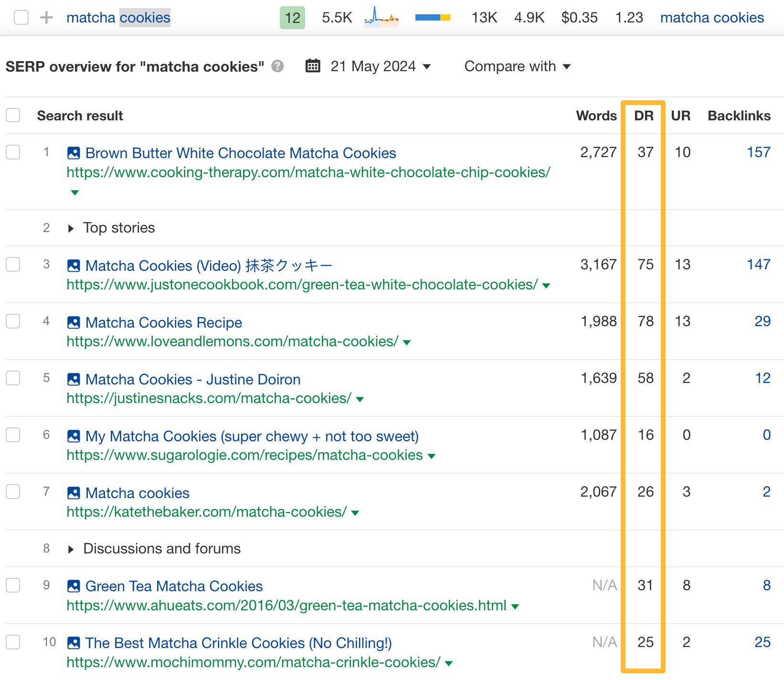Click the help icon next to the SERP overview title
Screen dimensions: 784x680
(x=277, y=66)
